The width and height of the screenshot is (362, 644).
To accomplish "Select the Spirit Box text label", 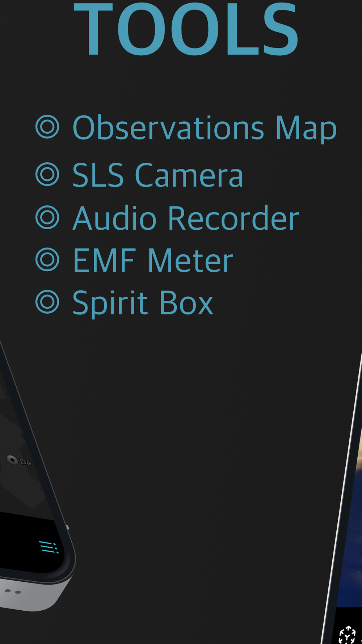I will pyautogui.click(x=143, y=303).
